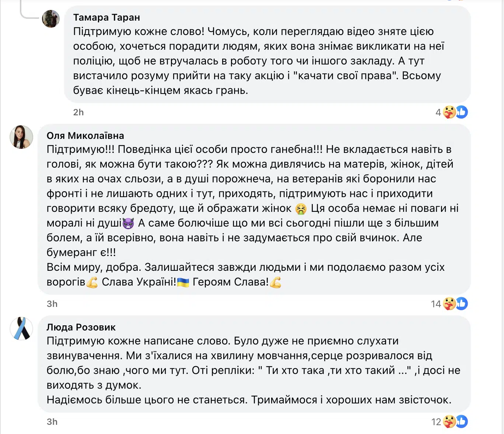Show the 12 reactions on Люда's comment
Image resolution: width=504 pixels, height=434 pixels.
(436, 422)
